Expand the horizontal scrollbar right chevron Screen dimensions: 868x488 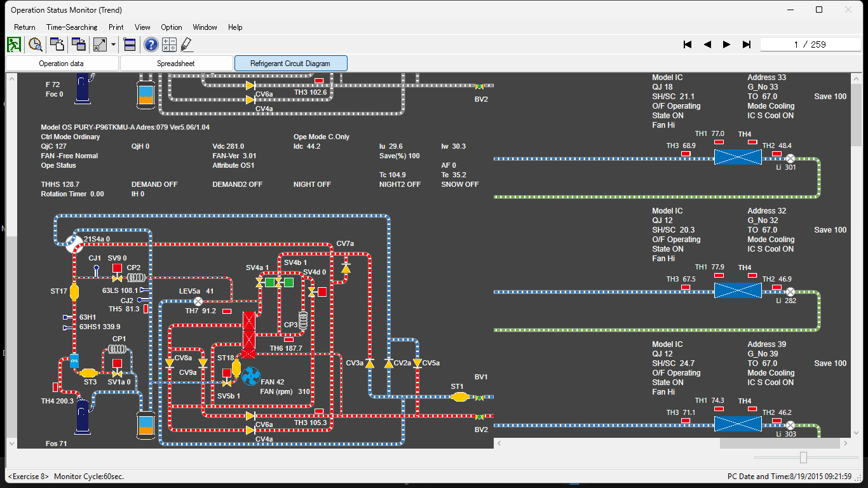845,443
